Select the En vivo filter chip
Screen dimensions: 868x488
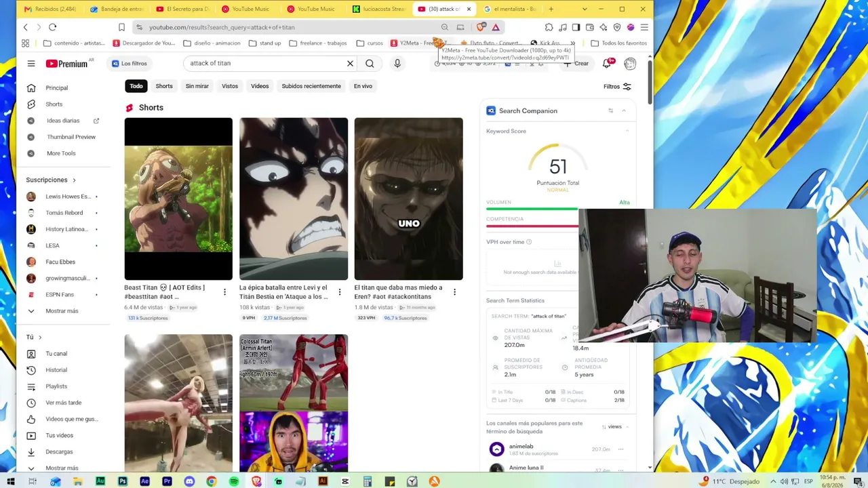[x=363, y=86]
